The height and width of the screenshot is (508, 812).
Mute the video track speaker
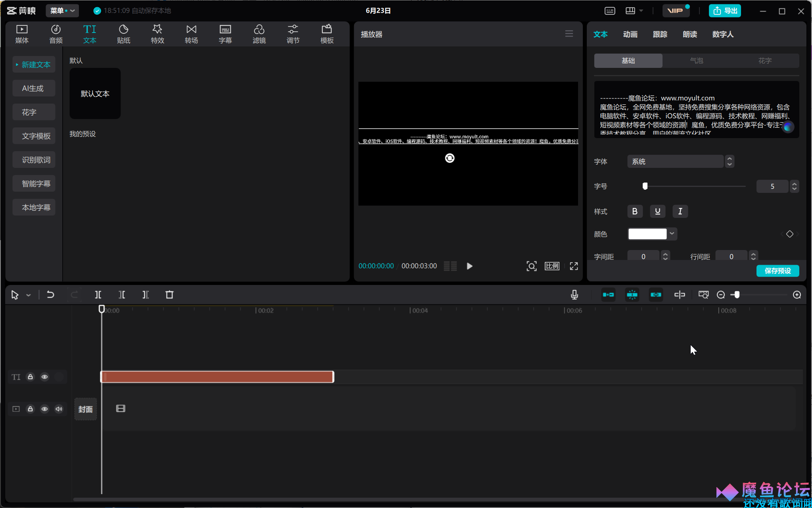click(59, 409)
